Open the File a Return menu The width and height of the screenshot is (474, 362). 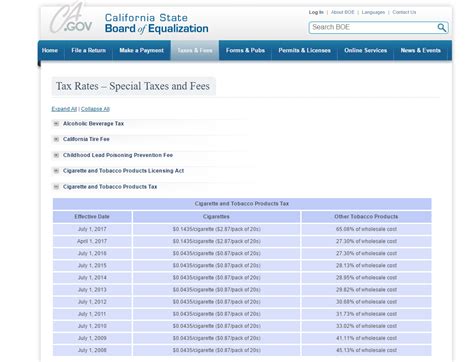pyautogui.click(x=89, y=50)
